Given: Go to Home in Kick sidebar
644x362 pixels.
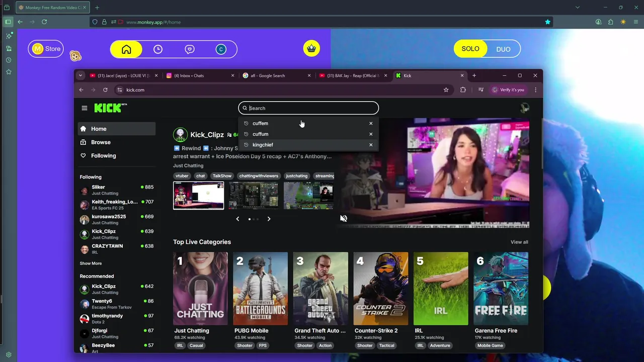Looking at the screenshot, I should [116, 129].
